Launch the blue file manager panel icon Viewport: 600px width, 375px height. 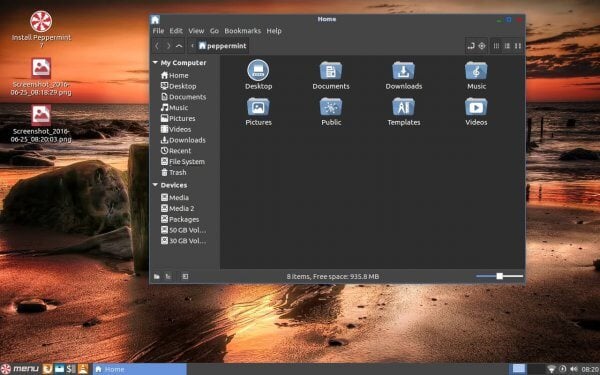(59, 369)
